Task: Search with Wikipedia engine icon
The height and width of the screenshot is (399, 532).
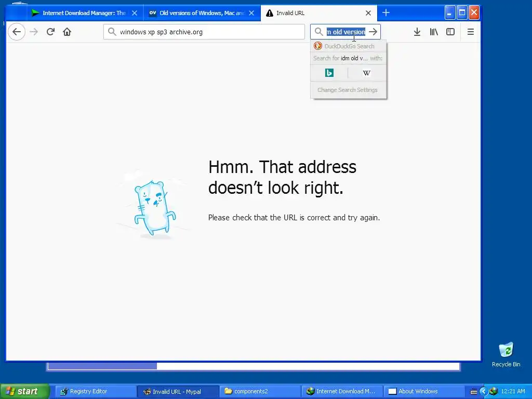Action: pos(366,73)
